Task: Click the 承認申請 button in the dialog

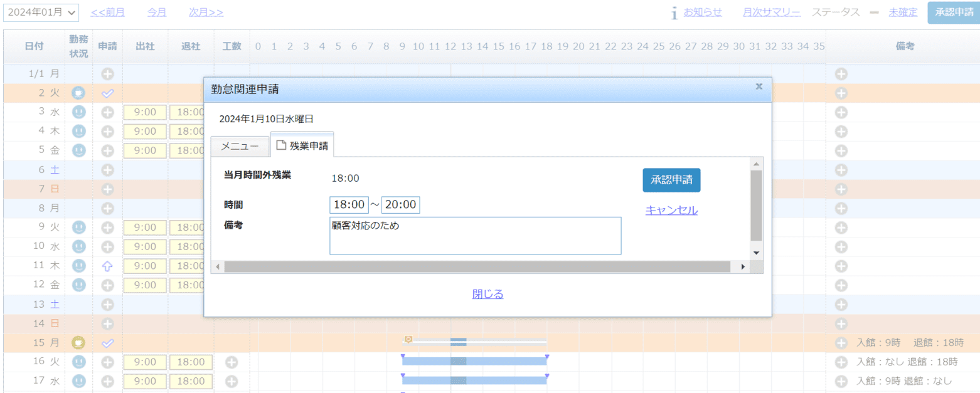Action: (x=671, y=180)
